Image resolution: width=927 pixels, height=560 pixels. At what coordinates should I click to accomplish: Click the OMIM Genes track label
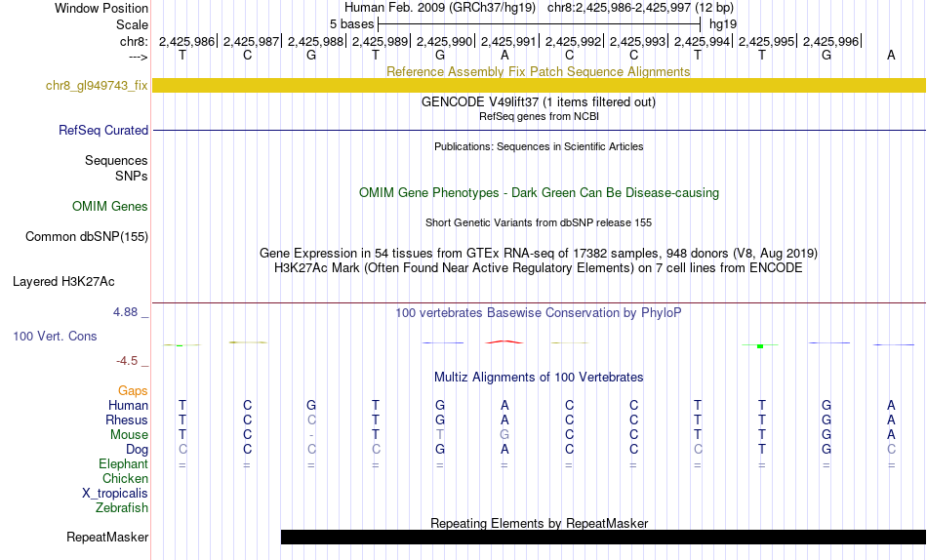pyautogui.click(x=110, y=207)
